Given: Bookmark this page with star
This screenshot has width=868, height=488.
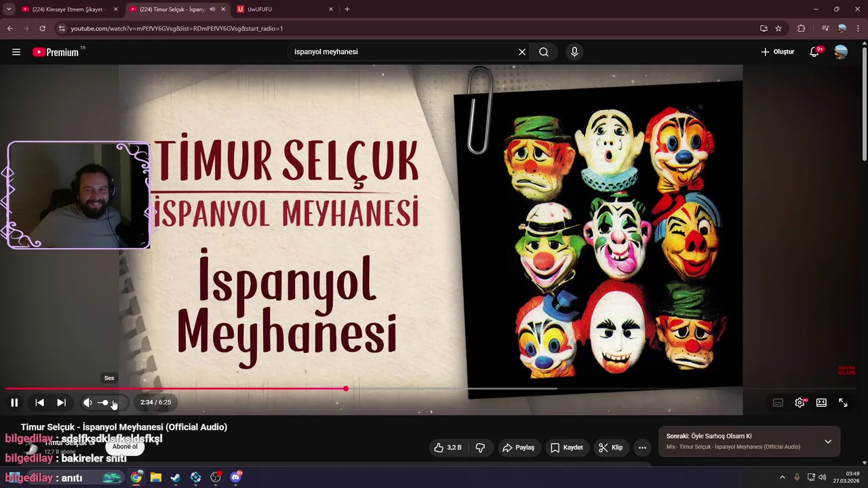Looking at the screenshot, I should pyautogui.click(x=778, y=28).
